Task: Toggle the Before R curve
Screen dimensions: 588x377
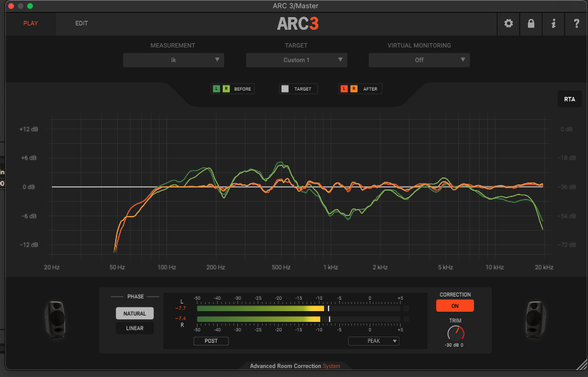Action: [226, 89]
